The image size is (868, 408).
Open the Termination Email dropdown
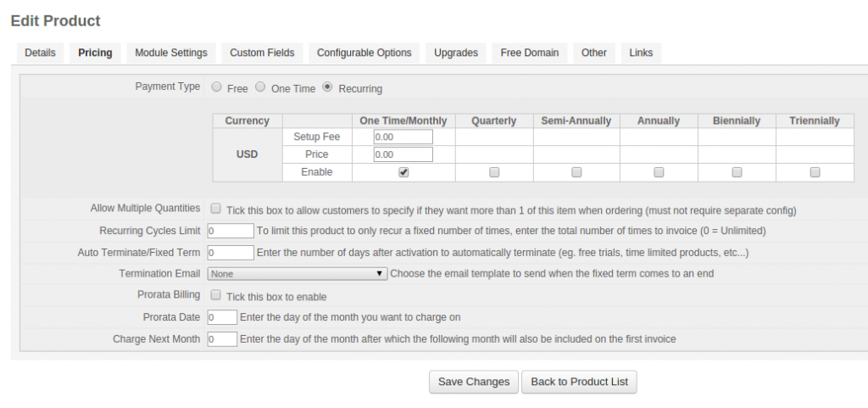pos(298,273)
